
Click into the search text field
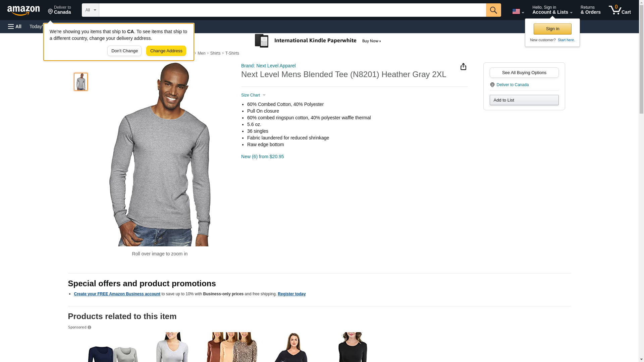point(292,10)
